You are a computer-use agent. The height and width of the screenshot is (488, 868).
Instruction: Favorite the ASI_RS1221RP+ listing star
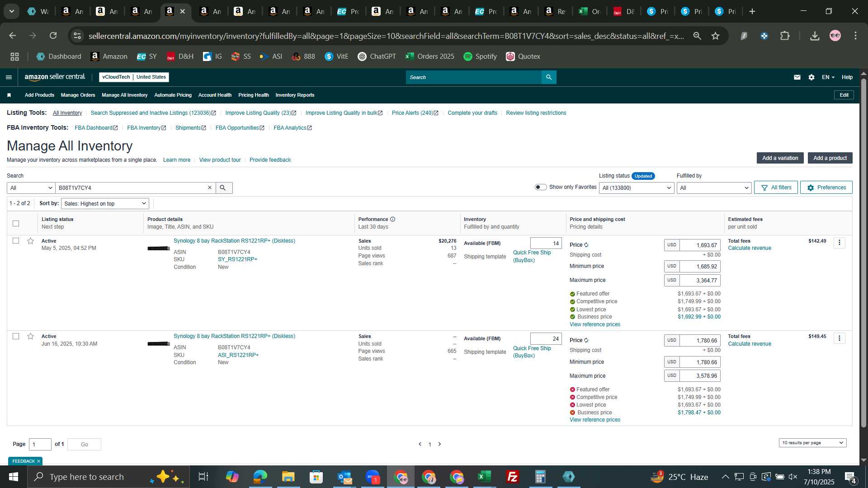(30, 336)
